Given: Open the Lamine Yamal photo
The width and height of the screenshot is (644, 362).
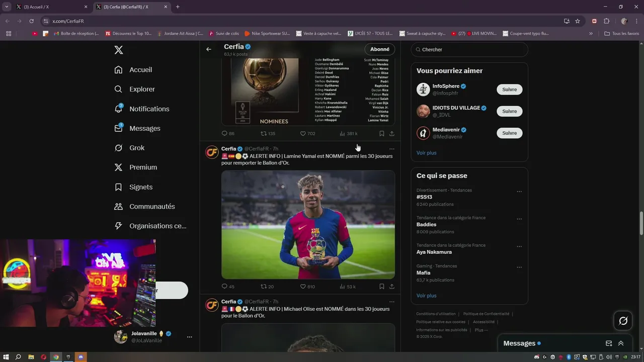Looking at the screenshot, I should [308, 224].
